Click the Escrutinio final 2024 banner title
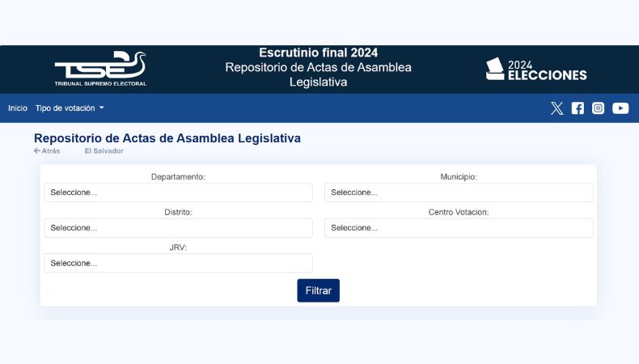The height and width of the screenshot is (364, 639). click(x=318, y=53)
